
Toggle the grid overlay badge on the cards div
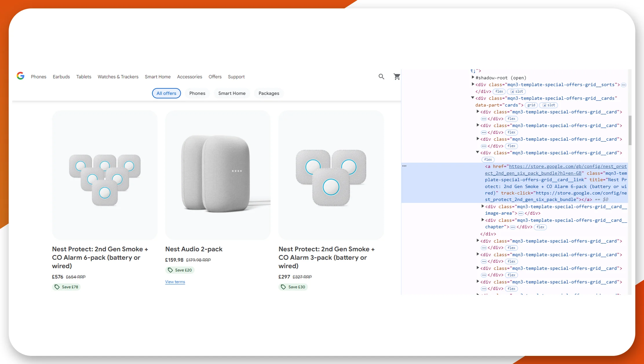531,105
